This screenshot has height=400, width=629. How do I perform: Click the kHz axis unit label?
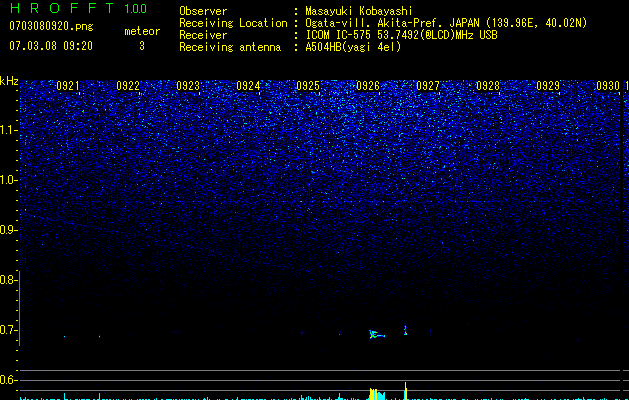9,81
